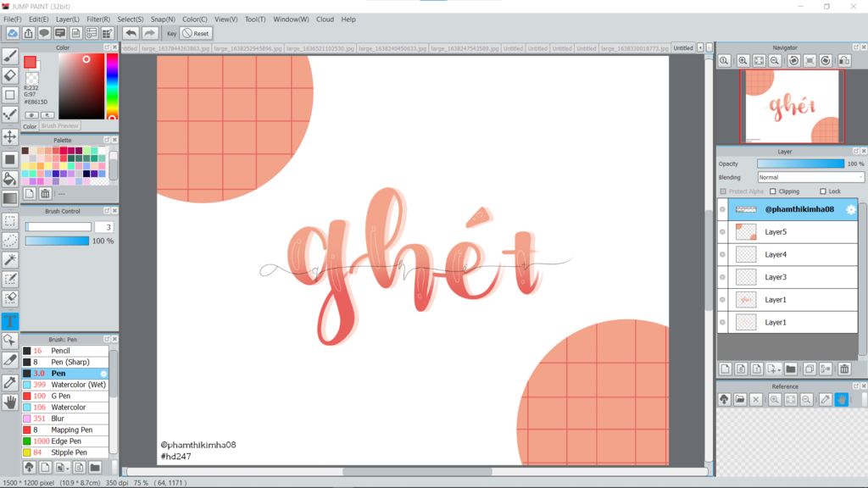Select the Edge Pen brush
Image resolution: width=868 pixels, height=488 pixels.
65,441
